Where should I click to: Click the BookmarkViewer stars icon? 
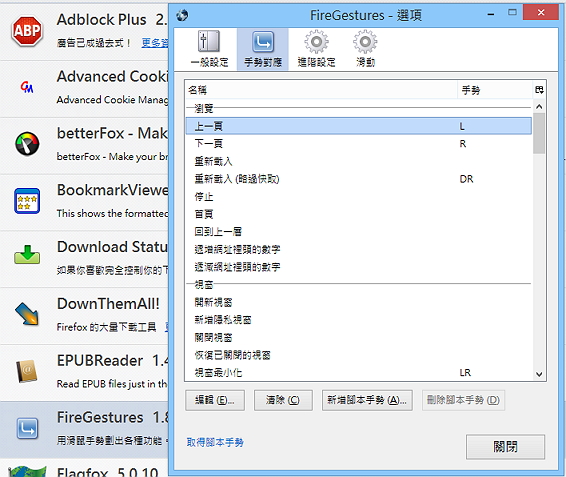[x=27, y=201]
